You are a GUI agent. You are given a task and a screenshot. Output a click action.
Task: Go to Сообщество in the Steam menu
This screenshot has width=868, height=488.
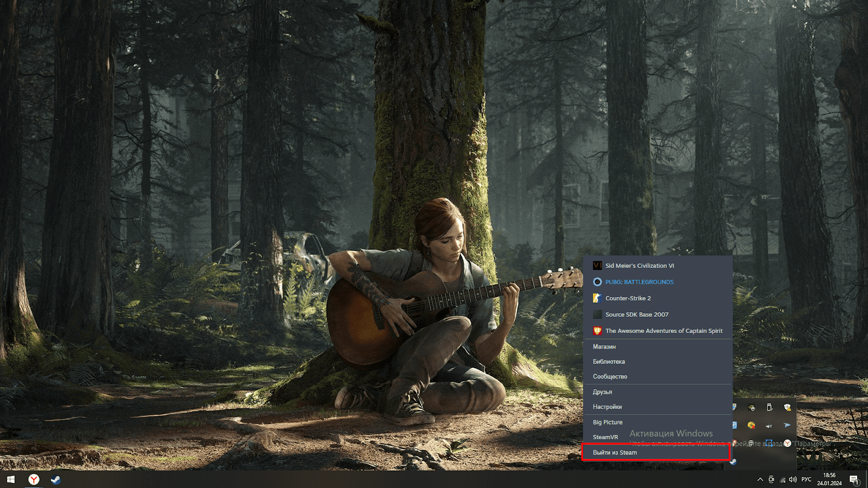658,376
